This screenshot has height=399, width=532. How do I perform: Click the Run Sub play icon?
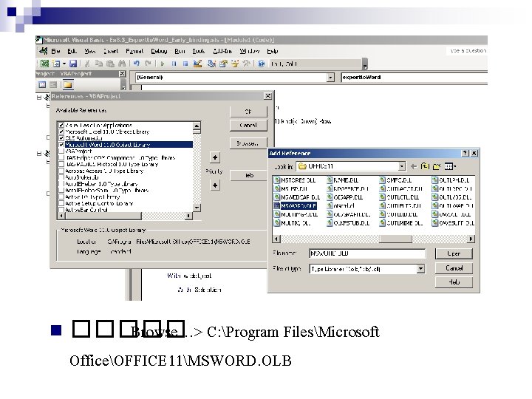coord(163,64)
